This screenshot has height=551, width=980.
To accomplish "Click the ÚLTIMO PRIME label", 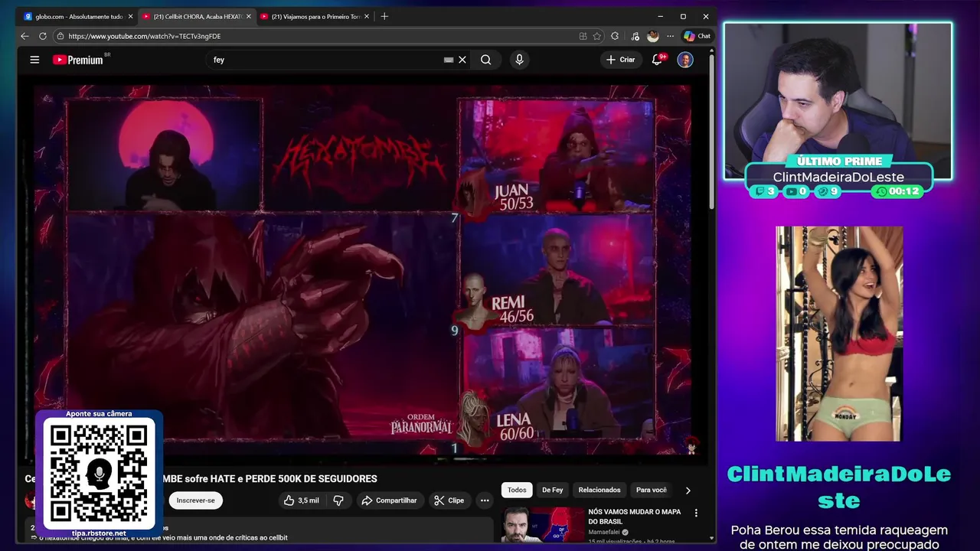I will [x=839, y=161].
